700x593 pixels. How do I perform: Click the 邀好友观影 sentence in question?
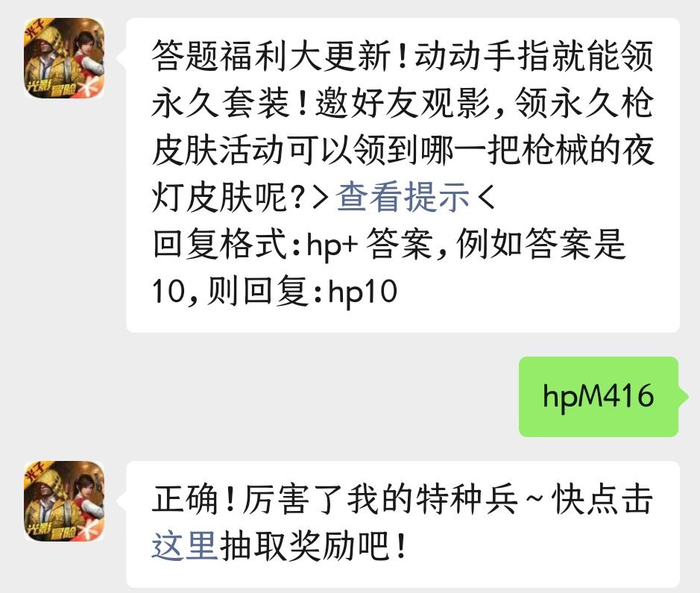tap(403, 103)
